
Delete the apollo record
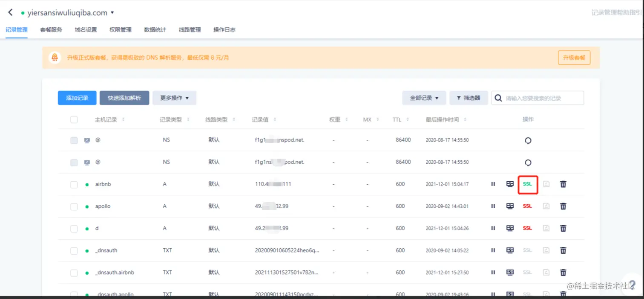coord(563,206)
